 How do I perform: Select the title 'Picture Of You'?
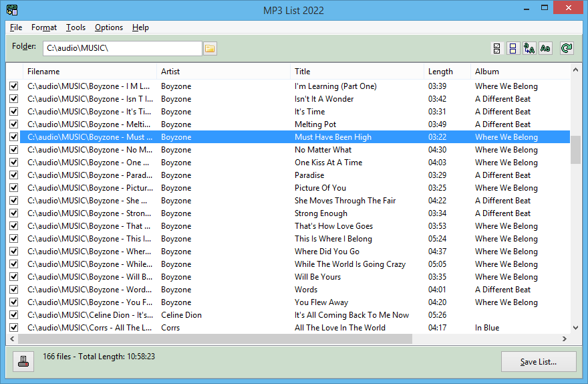click(320, 188)
